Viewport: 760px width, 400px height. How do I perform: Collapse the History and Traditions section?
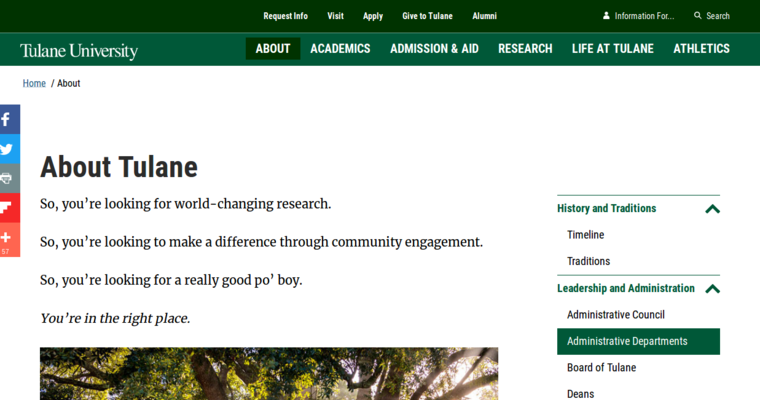click(712, 209)
